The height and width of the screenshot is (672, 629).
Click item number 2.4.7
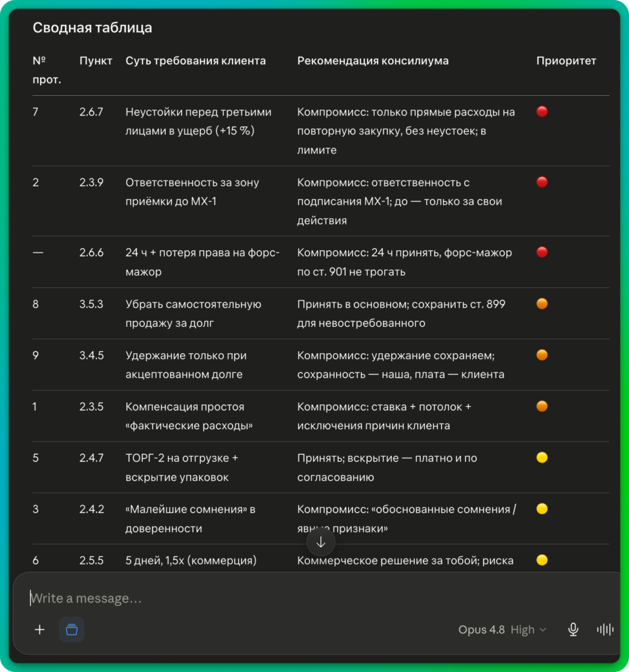[91, 458]
